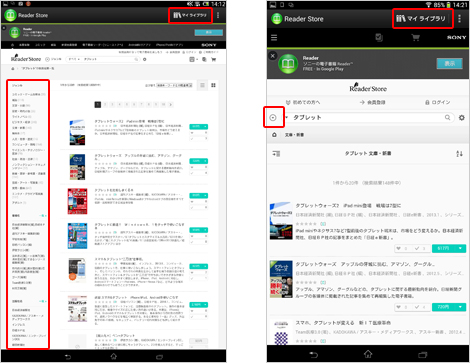
Task: Tap the 617円 price button in right tablet
Action: [x=443, y=248]
